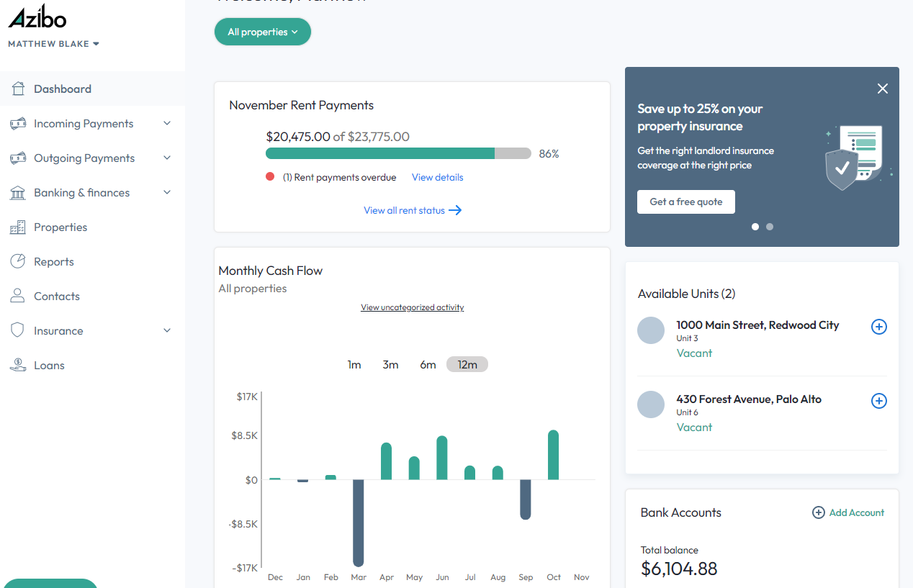This screenshot has height=588, width=913.
Task: Expand the Banking & finances menu
Action: [167, 192]
